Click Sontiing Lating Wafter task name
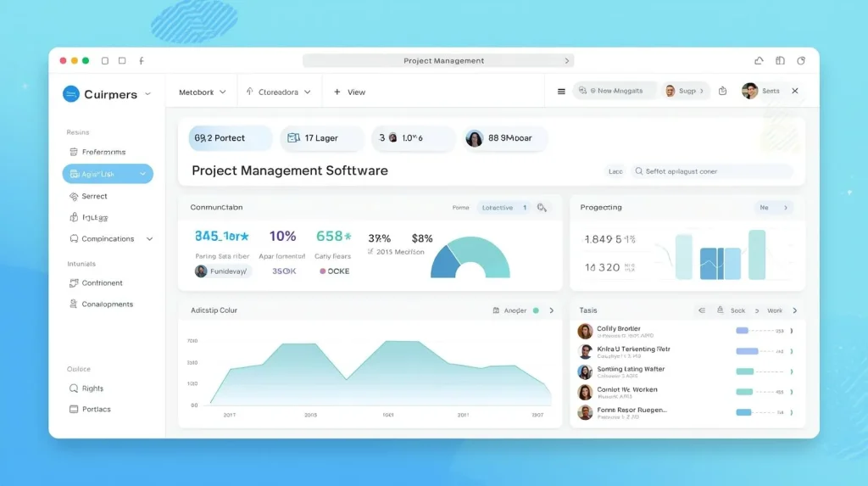This screenshot has width=868, height=486. pyautogui.click(x=631, y=369)
